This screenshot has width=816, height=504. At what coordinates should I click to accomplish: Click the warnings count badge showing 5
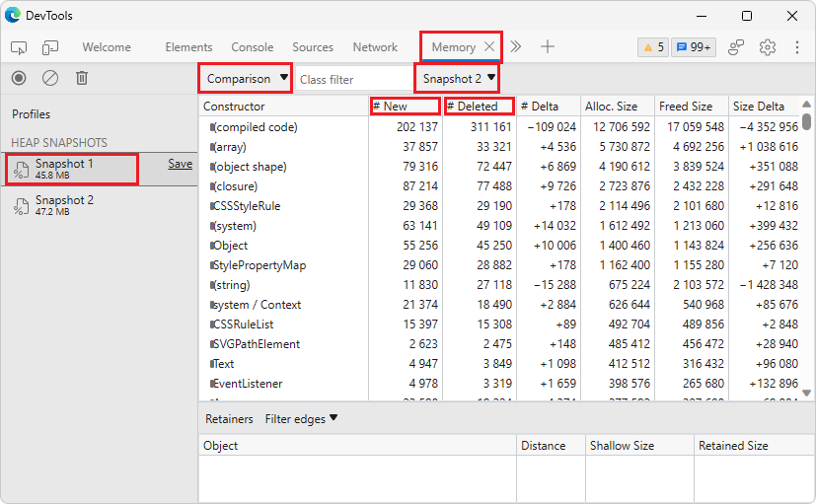[653, 47]
